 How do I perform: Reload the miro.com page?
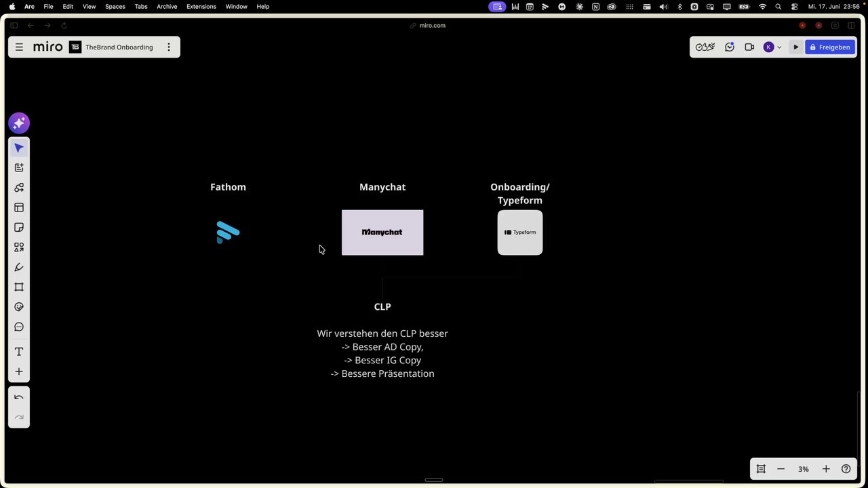tap(64, 26)
